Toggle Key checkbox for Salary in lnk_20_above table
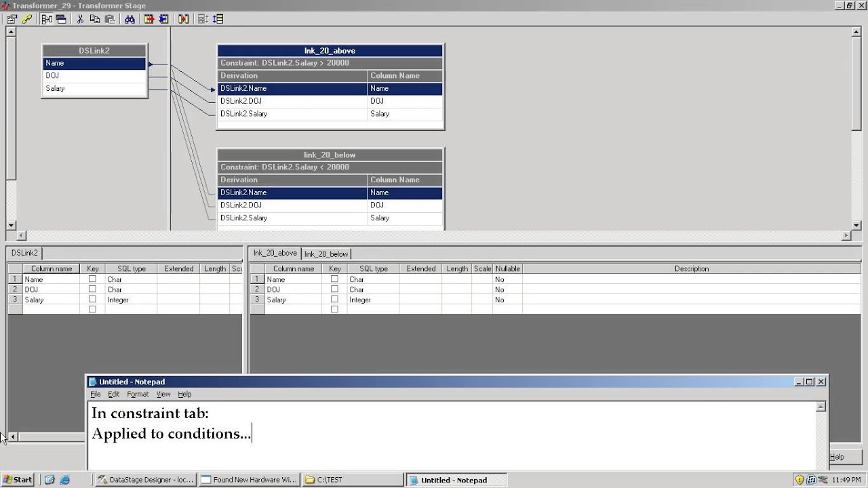The image size is (868, 488). click(334, 299)
